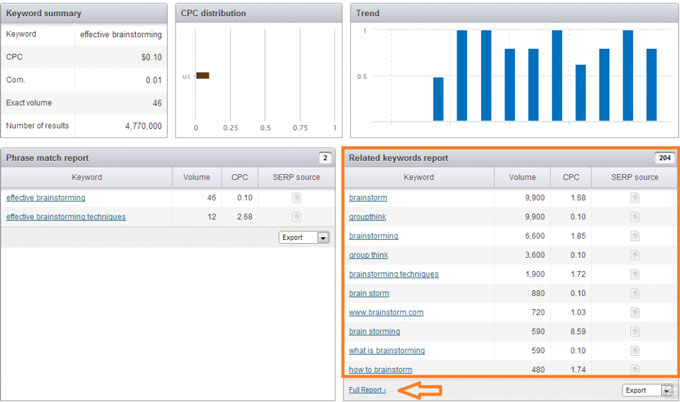Sort Phrase match report by Keyword column
This screenshot has width=680, height=402.
[x=87, y=177]
